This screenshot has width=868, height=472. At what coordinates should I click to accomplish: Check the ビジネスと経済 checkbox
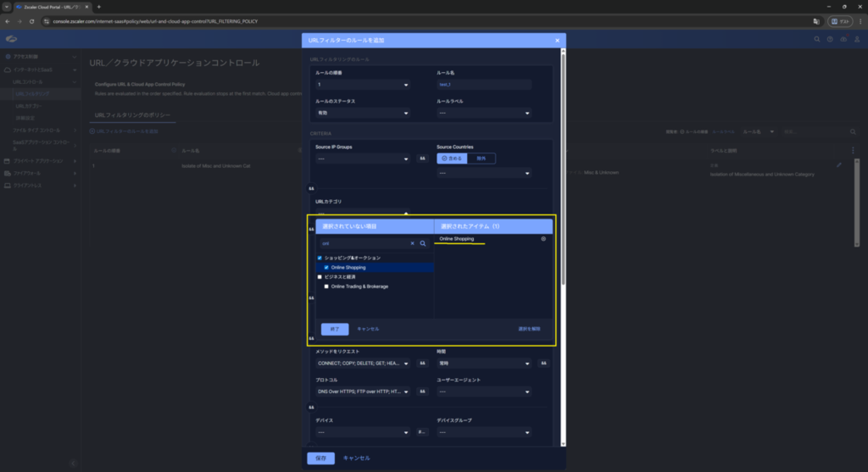tap(320, 276)
